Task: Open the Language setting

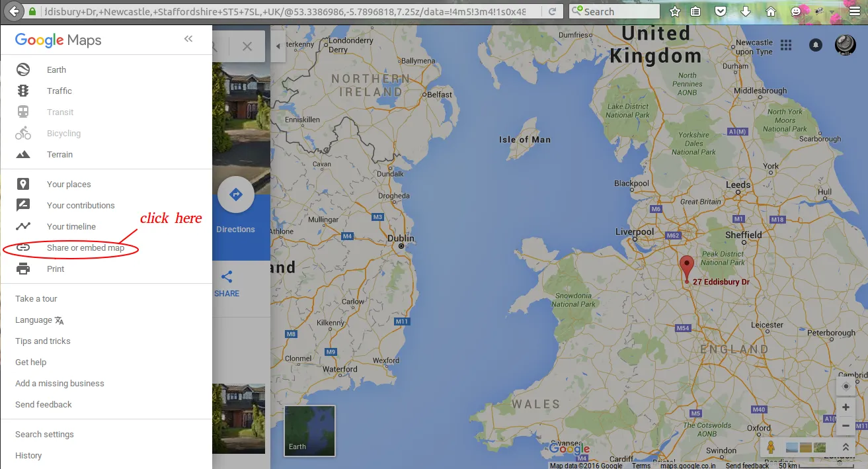Action: click(x=40, y=320)
